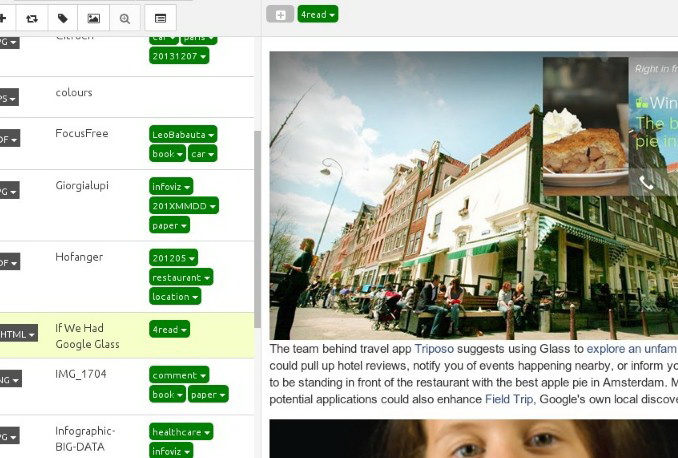
Task: Open the 4read tag dropdown in preview header
Action: (318, 14)
